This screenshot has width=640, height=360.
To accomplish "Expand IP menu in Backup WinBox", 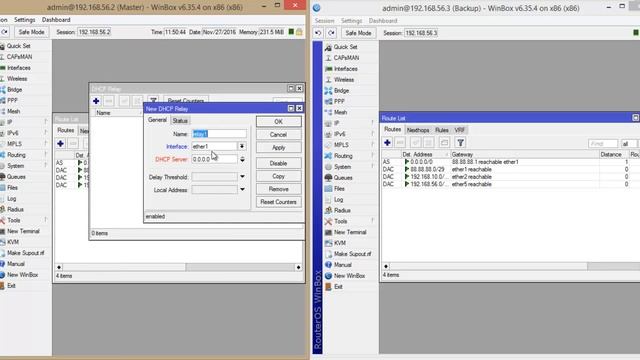I will (x=337, y=123).
